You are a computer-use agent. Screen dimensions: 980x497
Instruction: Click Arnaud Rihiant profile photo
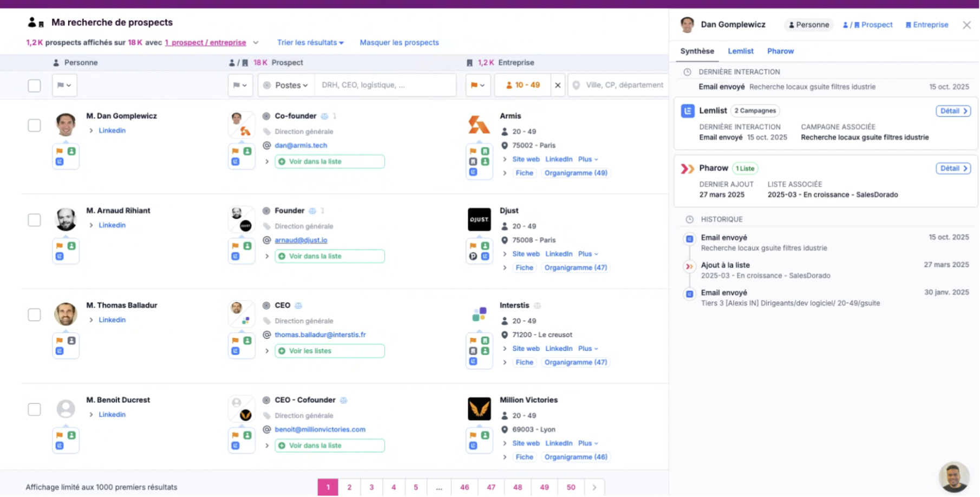coord(66,219)
